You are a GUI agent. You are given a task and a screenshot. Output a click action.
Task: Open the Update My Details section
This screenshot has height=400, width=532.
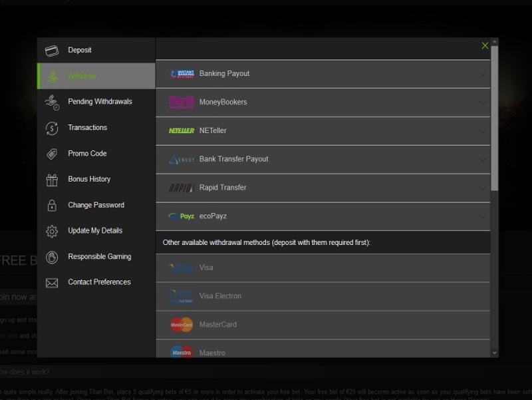click(96, 231)
